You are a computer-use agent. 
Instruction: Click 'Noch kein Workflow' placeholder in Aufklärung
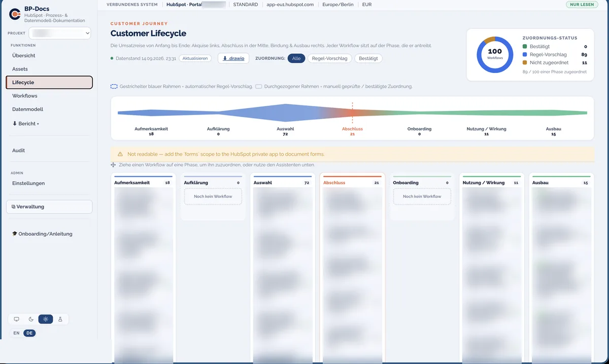(213, 196)
